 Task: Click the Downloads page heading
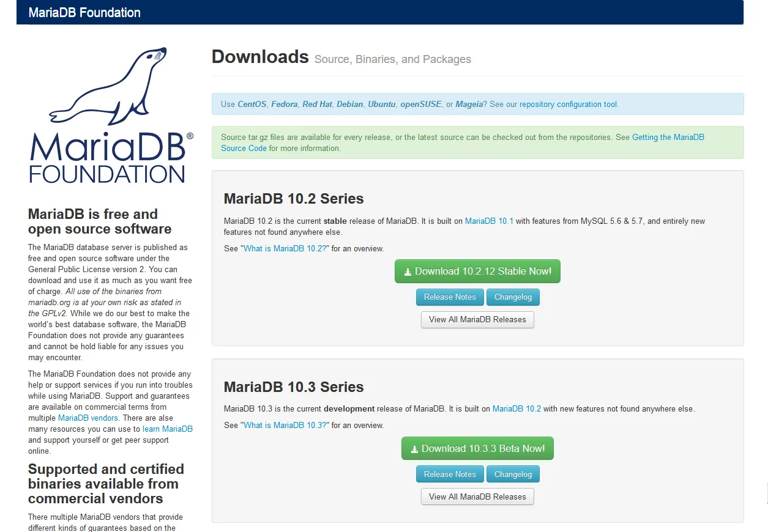[260, 57]
